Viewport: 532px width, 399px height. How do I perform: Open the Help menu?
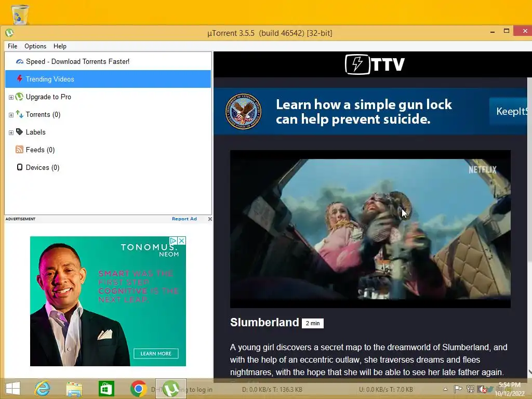click(x=60, y=46)
